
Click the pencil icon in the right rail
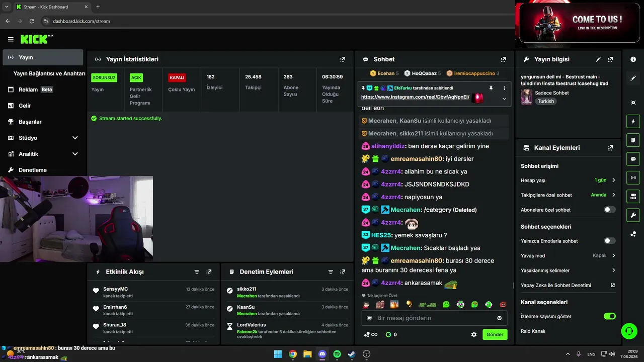pyautogui.click(x=633, y=78)
